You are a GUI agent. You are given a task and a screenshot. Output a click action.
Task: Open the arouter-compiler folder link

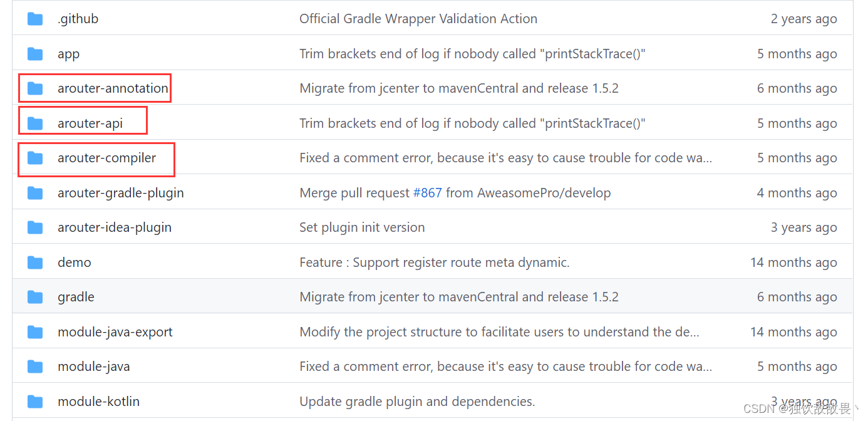(107, 158)
